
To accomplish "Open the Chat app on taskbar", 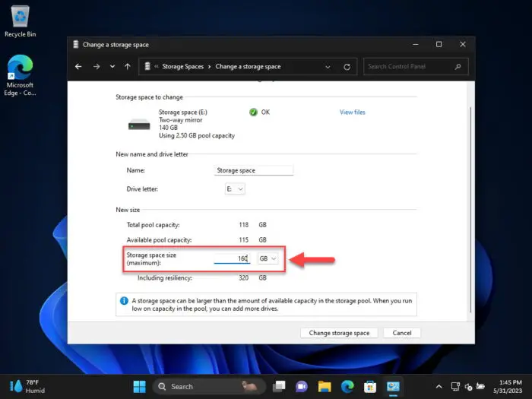I will [x=301, y=386].
